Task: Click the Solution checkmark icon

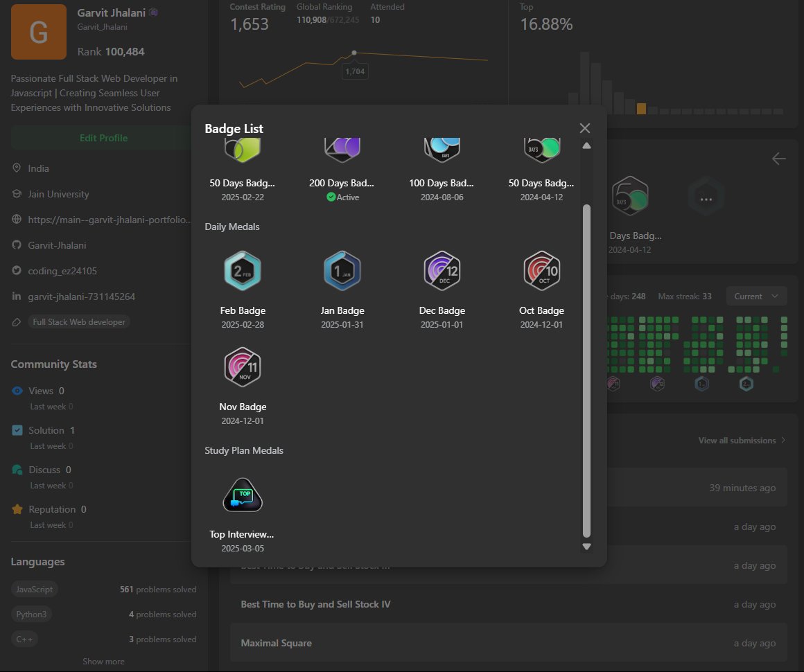Action: [x=17, y=430]
